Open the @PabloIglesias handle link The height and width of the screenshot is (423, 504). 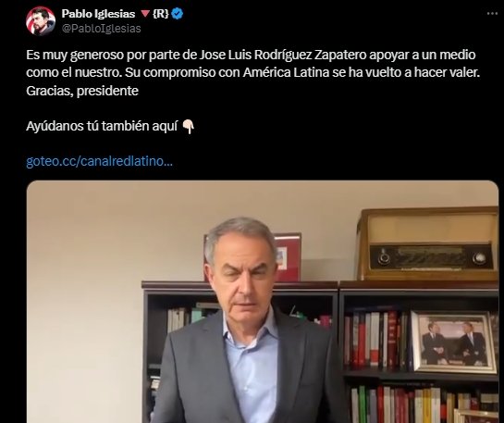[101, 29]
